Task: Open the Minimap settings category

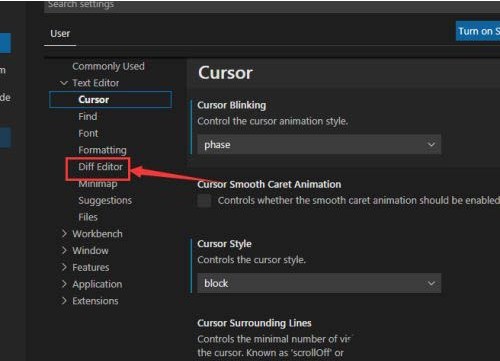Action: pyautogui.click(x=98, y=184)
